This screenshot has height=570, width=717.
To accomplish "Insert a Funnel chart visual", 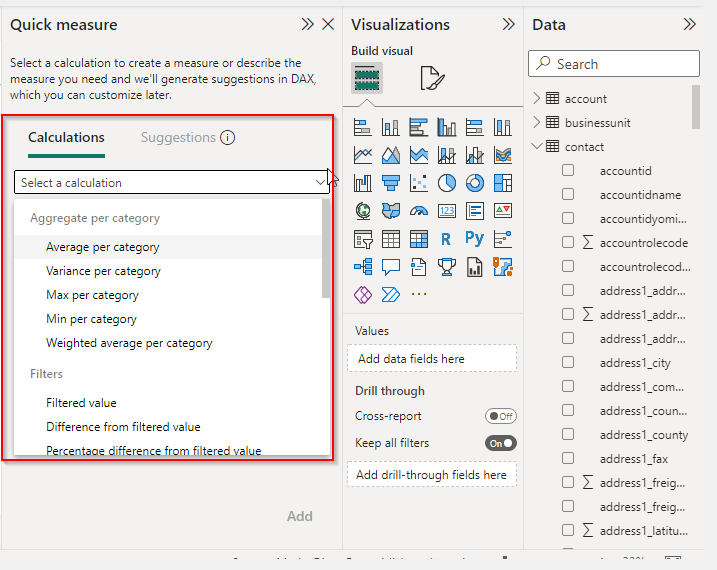I will 391,183.
